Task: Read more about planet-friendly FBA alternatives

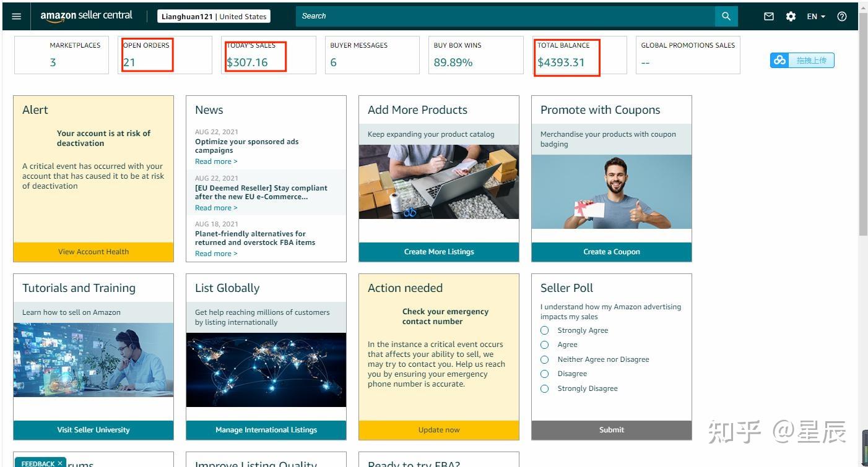Action: (216, 254)
